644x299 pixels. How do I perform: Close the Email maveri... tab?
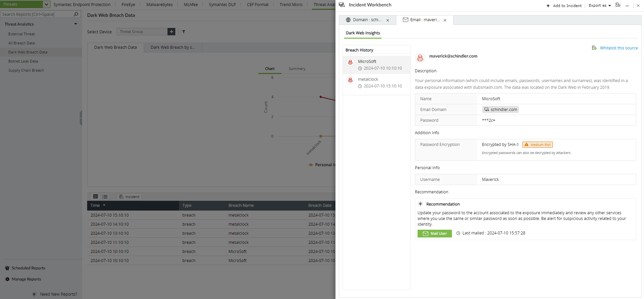point(445,20)
